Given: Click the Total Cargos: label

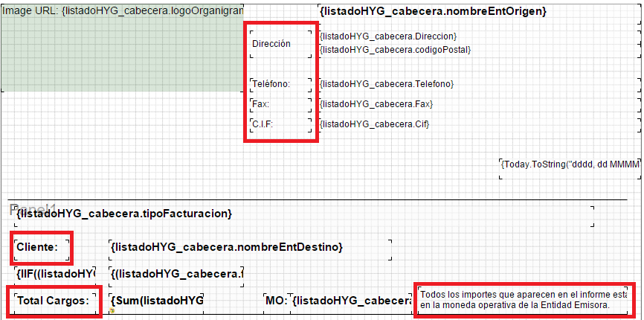Looking at the screenshot, I should pos(54,301).
